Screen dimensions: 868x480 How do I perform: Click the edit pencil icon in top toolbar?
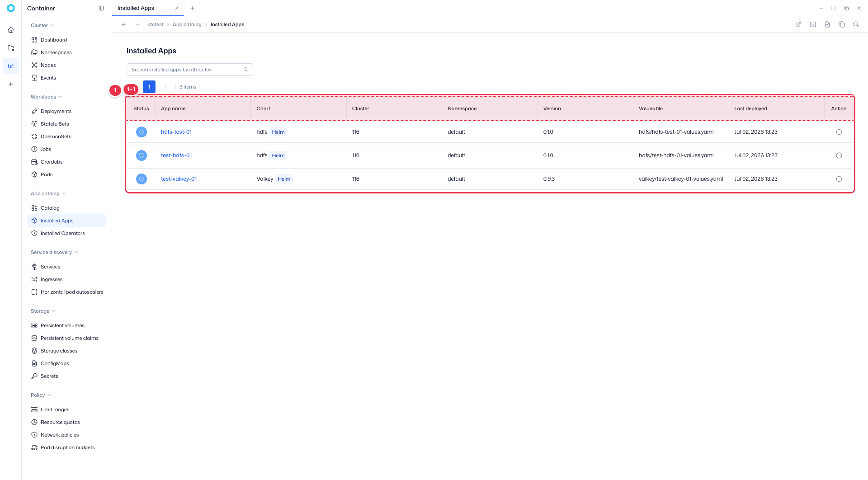[798, 24]
